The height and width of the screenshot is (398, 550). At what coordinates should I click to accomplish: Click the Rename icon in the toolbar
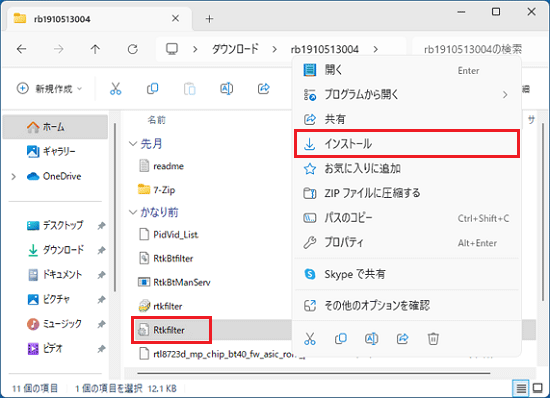[227, 89]
